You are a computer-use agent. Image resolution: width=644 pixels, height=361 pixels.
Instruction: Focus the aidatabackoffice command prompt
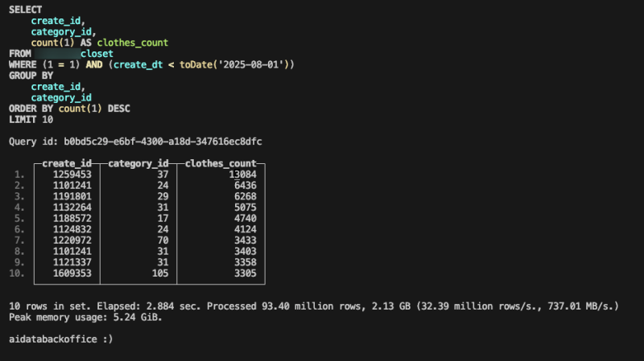tap(61, 339)
